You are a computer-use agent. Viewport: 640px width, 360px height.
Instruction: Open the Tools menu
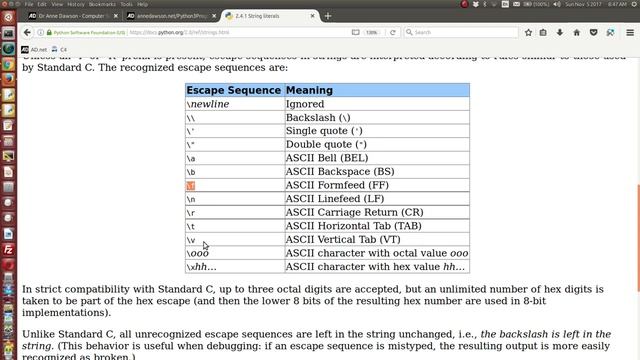[x=127, y=4]
